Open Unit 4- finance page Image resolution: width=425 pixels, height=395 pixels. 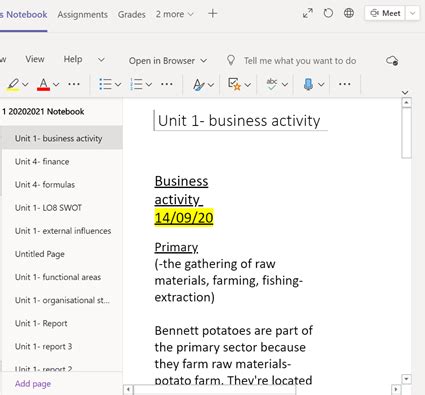62,161
